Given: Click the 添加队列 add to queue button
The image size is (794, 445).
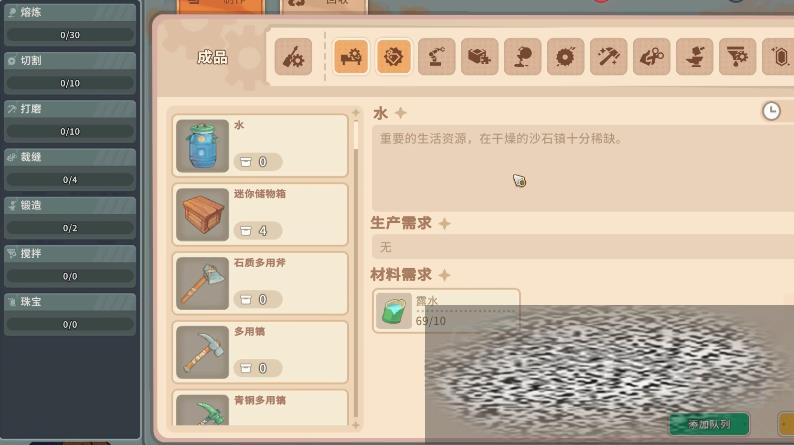Looking at the screenshot, I should point(709,424).
